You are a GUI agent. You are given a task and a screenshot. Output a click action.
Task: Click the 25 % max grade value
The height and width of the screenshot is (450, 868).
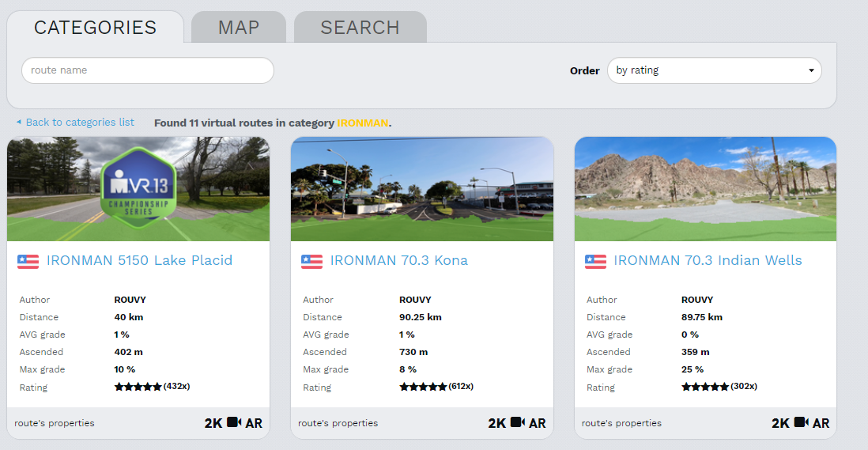click(693, 369)
